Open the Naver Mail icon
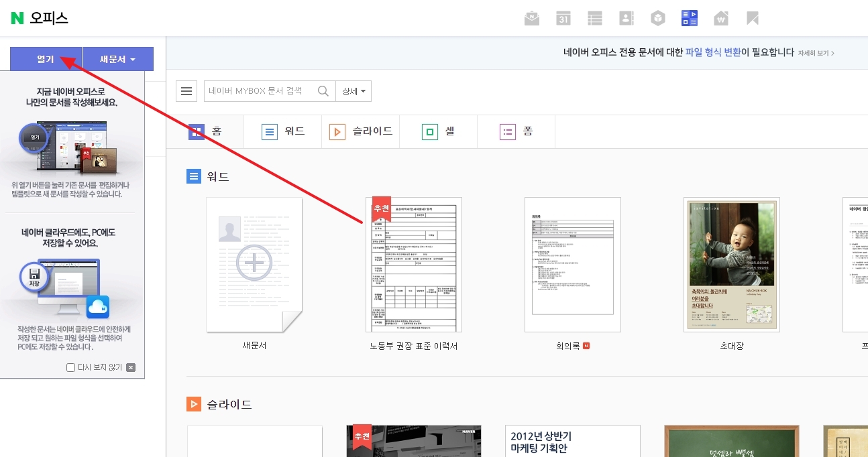Viewport: 868px width, 457px height. pos(532,18)
